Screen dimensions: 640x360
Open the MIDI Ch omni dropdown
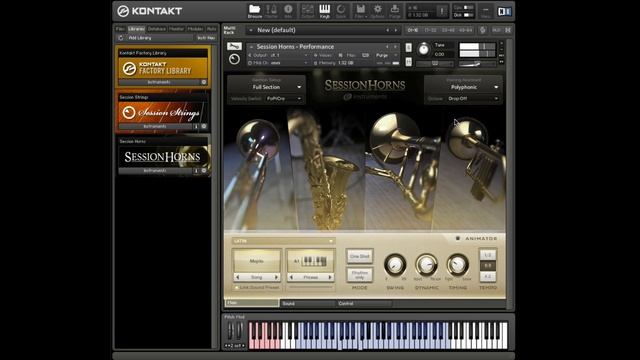[278, 63]
